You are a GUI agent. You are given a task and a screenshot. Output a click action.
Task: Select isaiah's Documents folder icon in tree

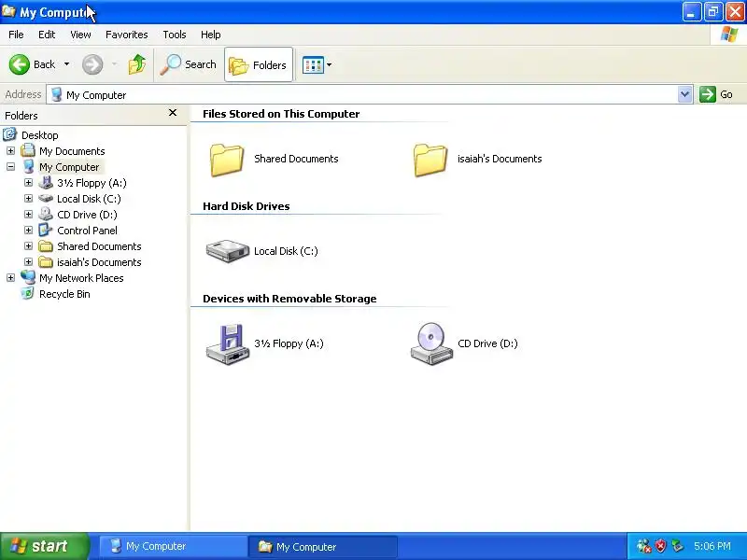point(46,262)
